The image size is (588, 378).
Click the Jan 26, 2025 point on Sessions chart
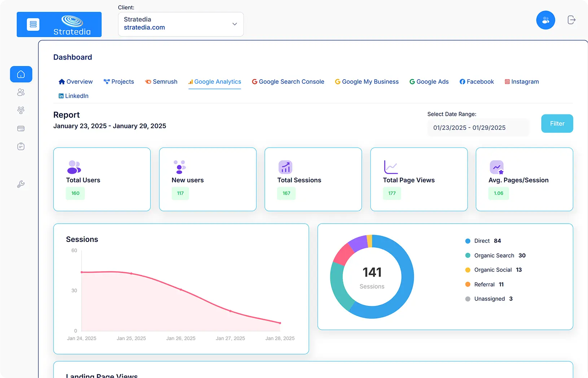pyautogui.click(x=181, y=289)
